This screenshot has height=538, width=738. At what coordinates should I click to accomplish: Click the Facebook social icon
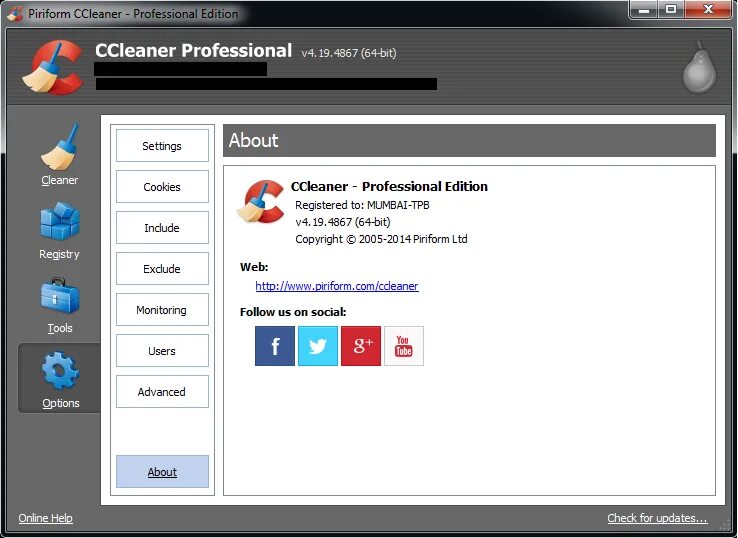tap(275, 346)
